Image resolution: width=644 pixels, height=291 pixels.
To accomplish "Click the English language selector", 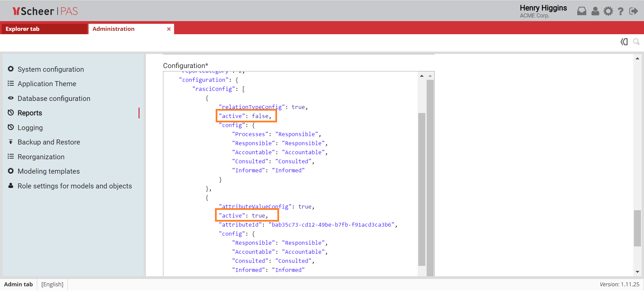I will click(52, 284).
